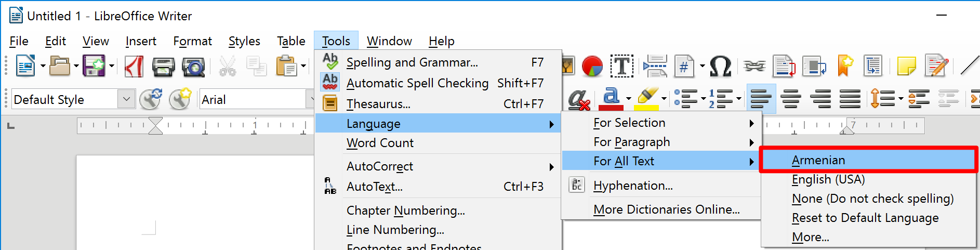Open bullet list style dropdown arrow
This screenshot has width=980, height=250.
(704, 98)
